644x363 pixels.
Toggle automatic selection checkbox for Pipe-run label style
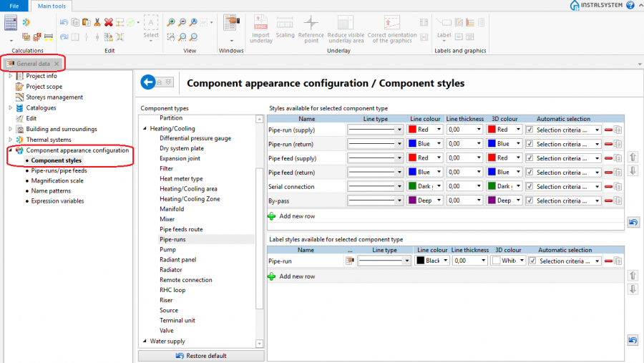click(x=532, y=261)
